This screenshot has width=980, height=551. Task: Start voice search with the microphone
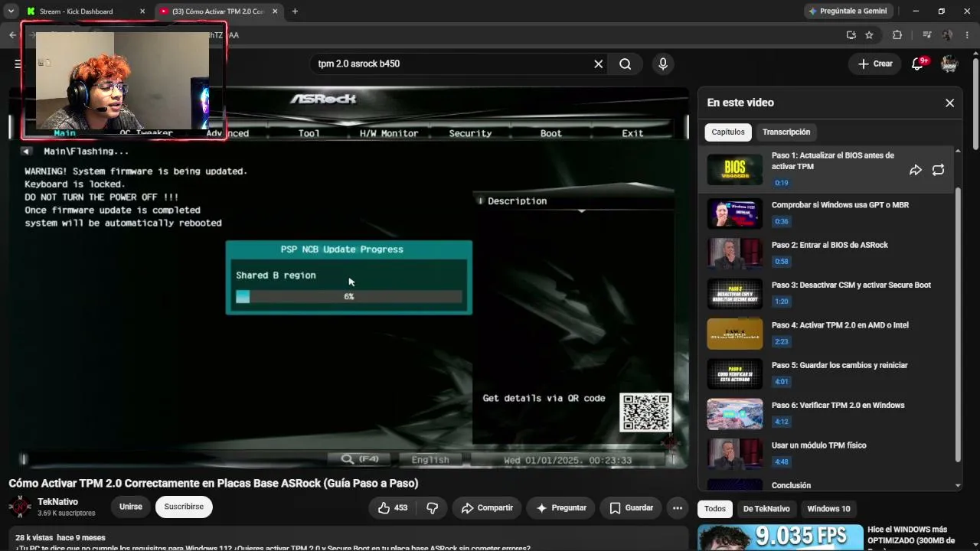tap(663, 64)
